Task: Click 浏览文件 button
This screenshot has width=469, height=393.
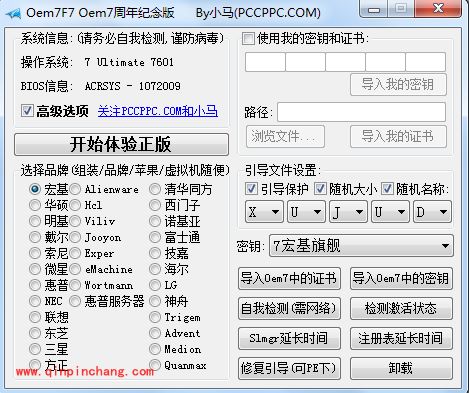Action: (285, 136)
